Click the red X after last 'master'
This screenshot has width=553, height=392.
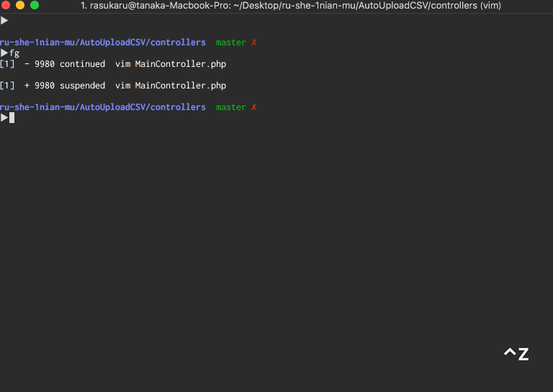pyautogui.click(x=253, y=107)
